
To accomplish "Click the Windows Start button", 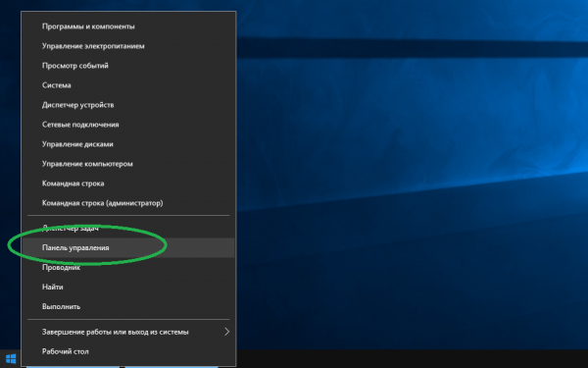I will pyautogui.click(x=11, y=358).
